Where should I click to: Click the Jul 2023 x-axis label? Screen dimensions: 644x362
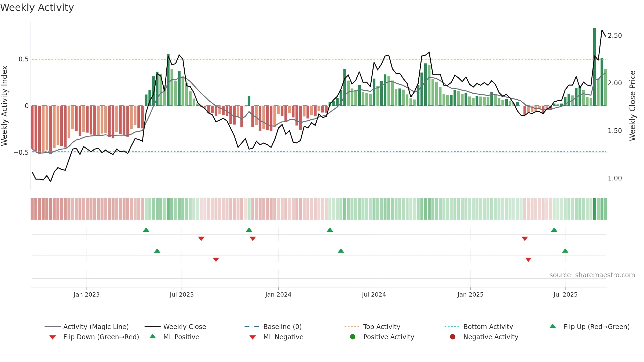[x=182, y=294]
